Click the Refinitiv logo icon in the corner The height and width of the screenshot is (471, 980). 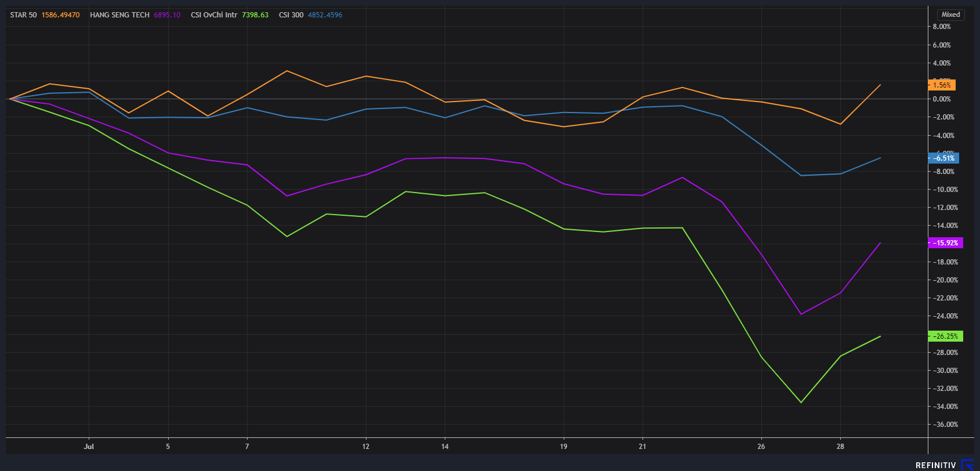(x=967, y=465)
